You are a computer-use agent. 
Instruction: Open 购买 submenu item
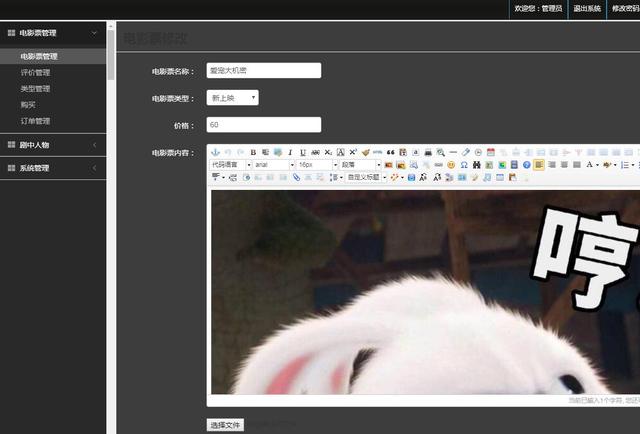[x=28, y=105]
